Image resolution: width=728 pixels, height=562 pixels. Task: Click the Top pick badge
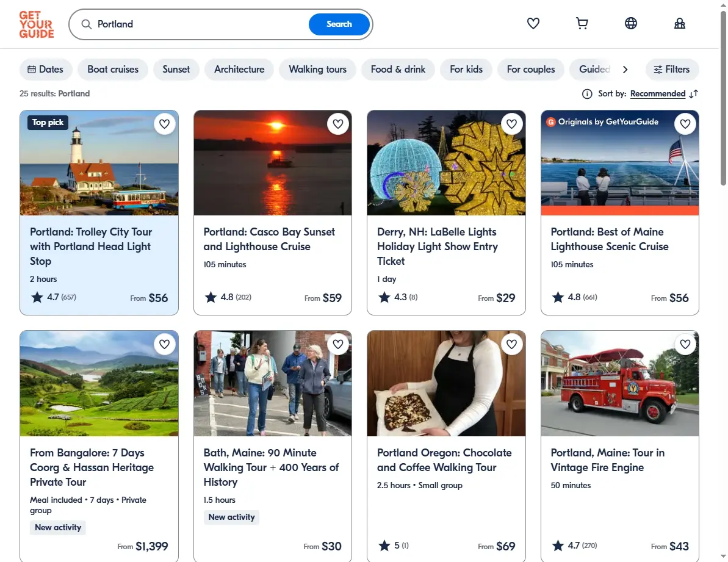tap(48, 123)
